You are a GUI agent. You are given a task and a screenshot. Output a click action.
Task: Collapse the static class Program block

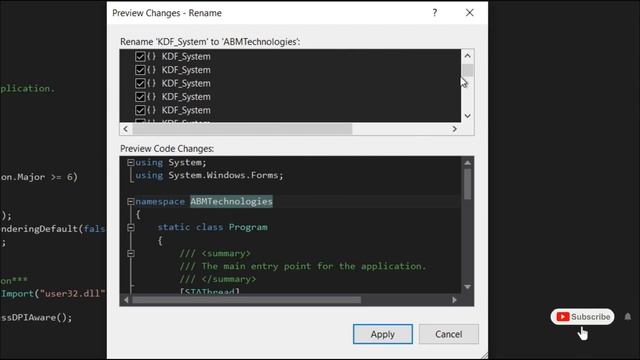coord(131,227)
